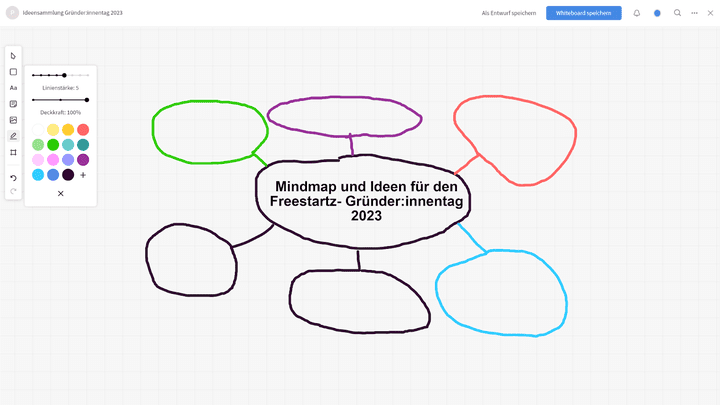This screenshot has width=720, height=405.
Task: Click the whiteboard title Ideensammlung Gründer:innentag 2023
Action: coord(73,13)
